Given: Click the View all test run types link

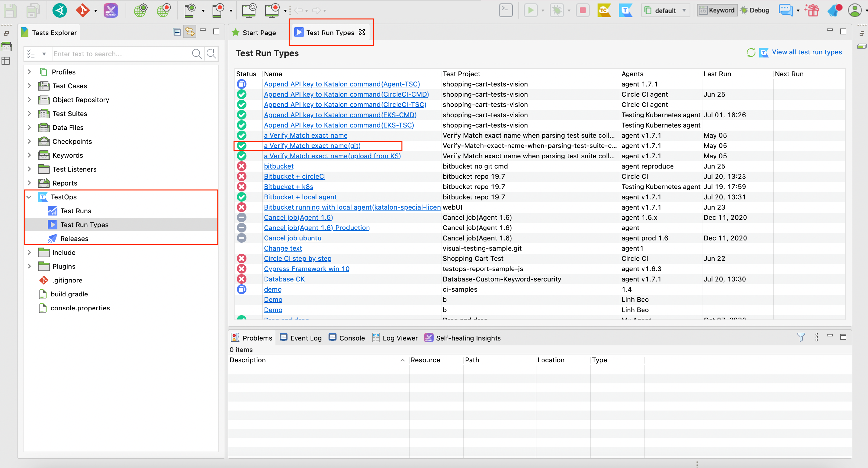Looking at the screenshot, I should coord(807,52).
